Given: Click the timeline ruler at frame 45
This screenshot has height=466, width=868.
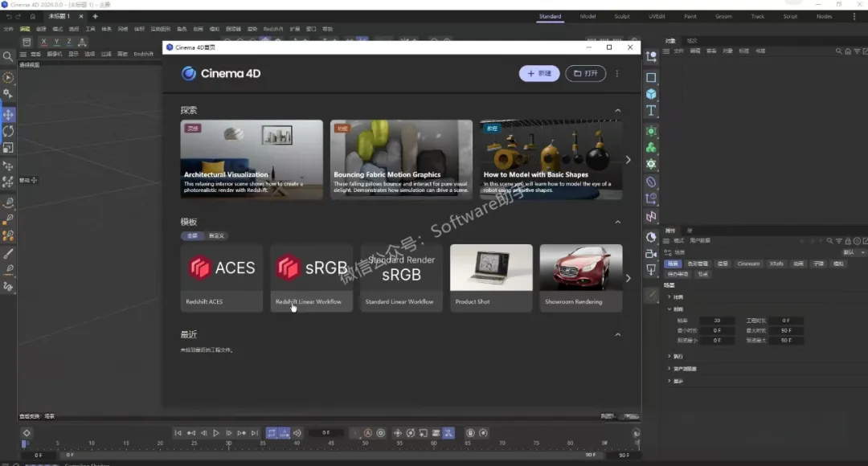Looking at the screenshot, I should click(331, 444).
